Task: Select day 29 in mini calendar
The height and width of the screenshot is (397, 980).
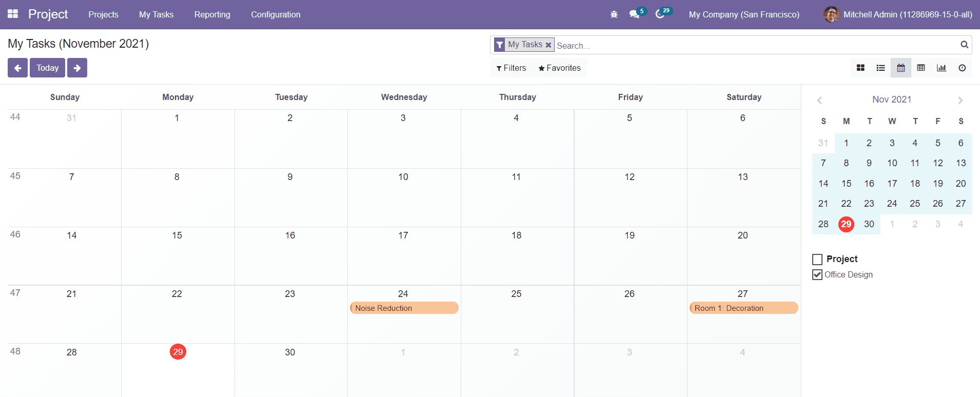Action: [x=846, y=224]
